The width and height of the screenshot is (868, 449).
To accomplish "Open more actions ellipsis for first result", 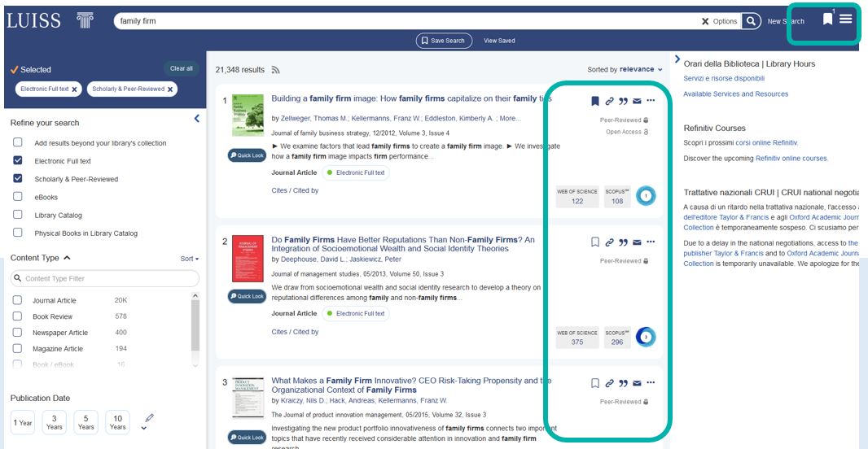I will (651, 102).
